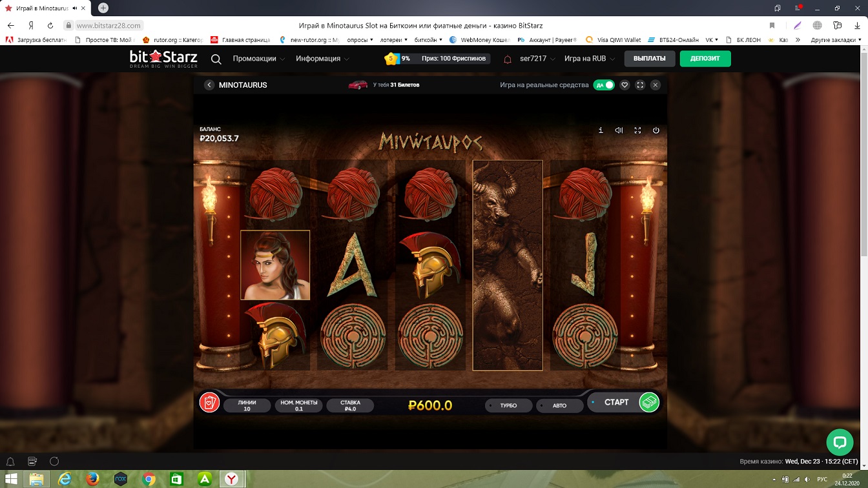Mute the Minotaurus browser tab audio
868x488 pixels.
click(x=76, y=8)
